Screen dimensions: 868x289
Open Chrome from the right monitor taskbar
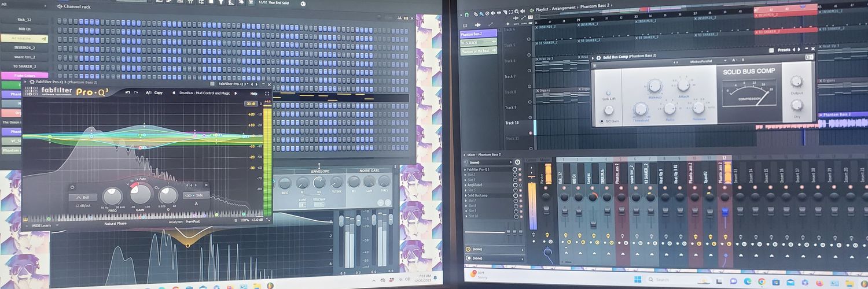pyautogui.click(x=762, y=281)
